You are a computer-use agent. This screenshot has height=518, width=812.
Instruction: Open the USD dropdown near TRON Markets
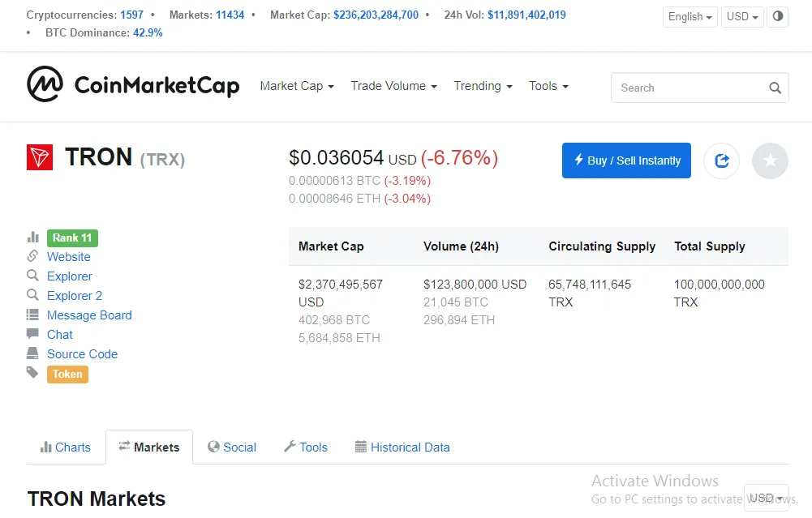point(766,498)
